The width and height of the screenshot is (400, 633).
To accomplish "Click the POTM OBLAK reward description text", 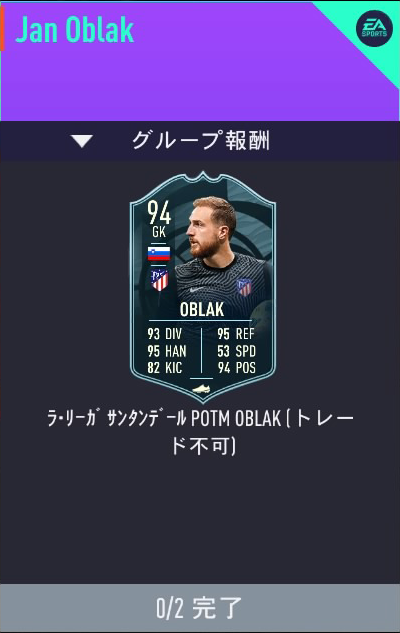I will 200,432.
